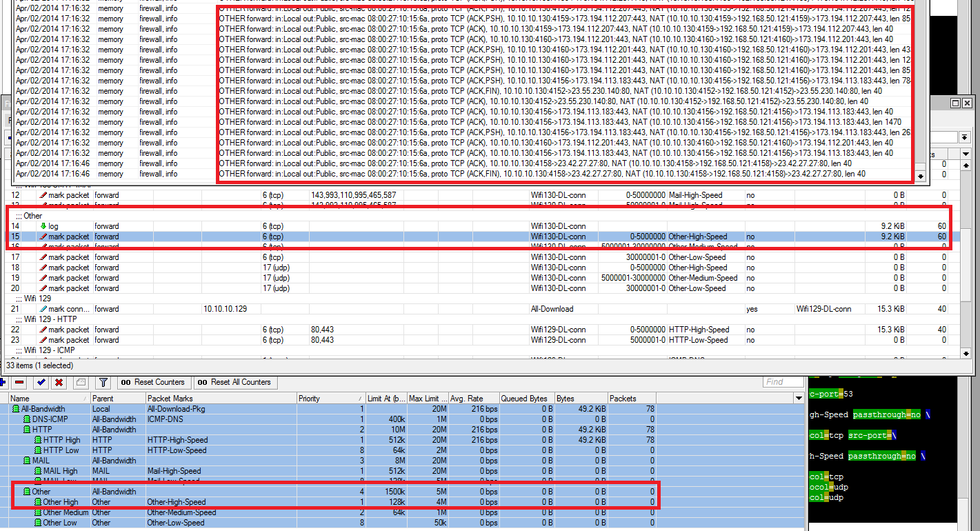Viewport: 980px width, 531px height.
Task: Click the mark packet icon in rule 17
Action: tap(43, 257)
